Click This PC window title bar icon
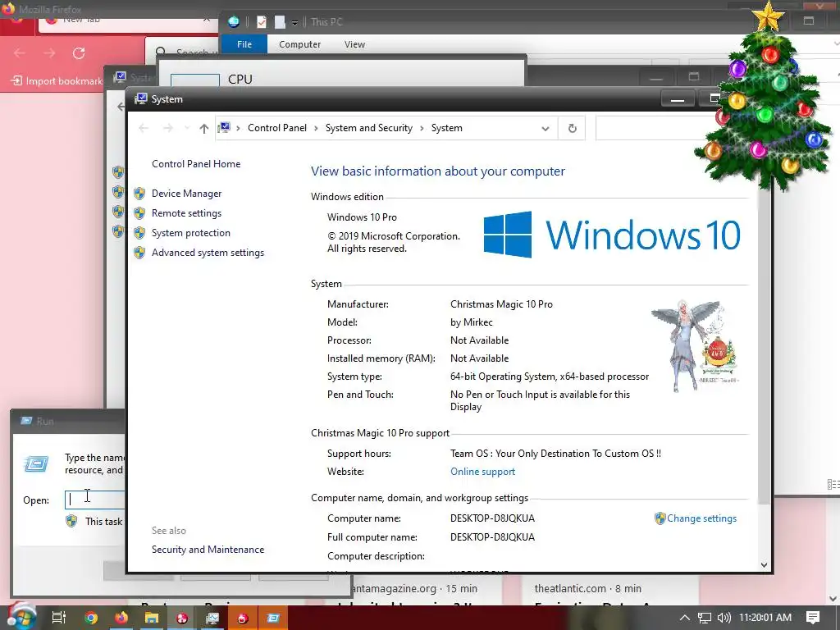 point(234,22)
